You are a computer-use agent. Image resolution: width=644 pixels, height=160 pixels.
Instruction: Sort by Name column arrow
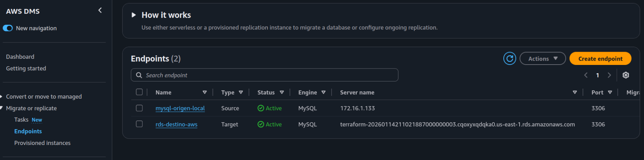click(x=205, y=92)
